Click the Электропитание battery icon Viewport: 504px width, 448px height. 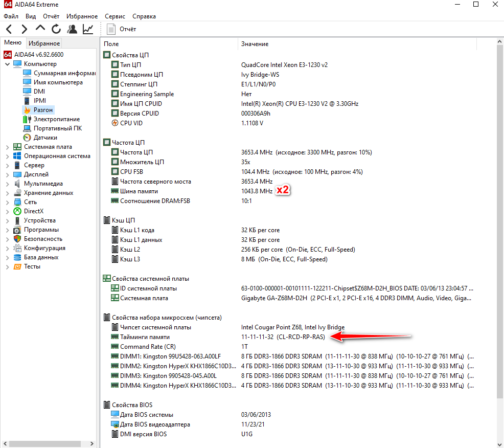click(27, 119)
